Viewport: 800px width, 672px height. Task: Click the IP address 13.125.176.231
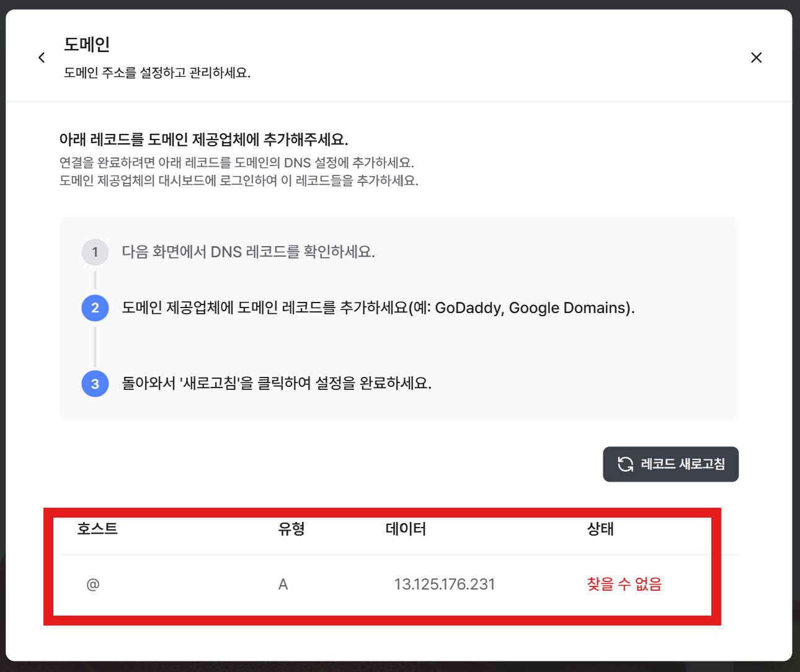pyautogui.click(x=445, y=584)
